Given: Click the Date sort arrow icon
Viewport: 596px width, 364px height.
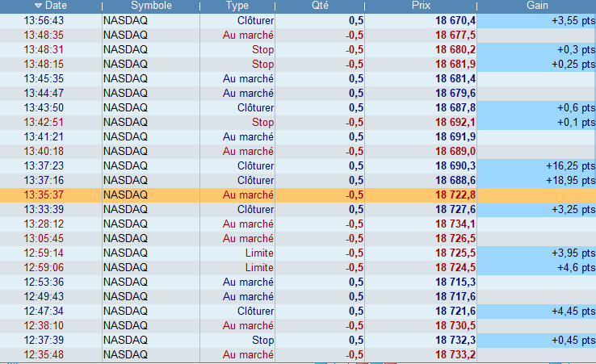Looking at the screenshot, I should (38, 6).
